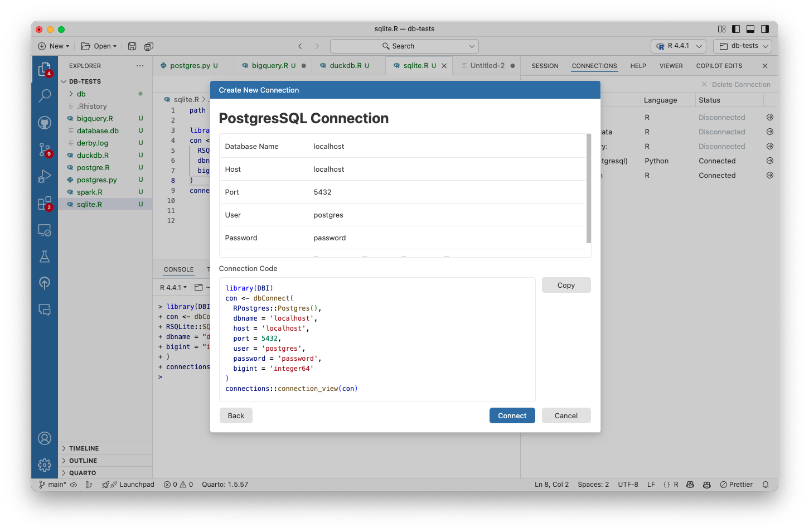Open Source Control showing 9 pending changes

45,149
